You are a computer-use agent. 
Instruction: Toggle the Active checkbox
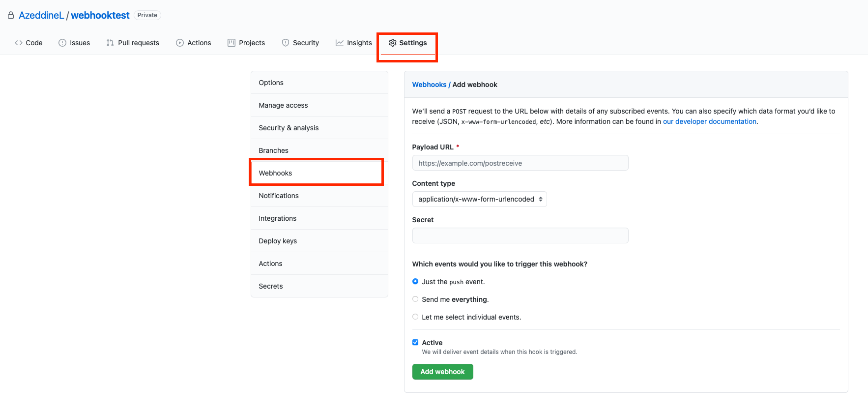[x=415, y=343]
